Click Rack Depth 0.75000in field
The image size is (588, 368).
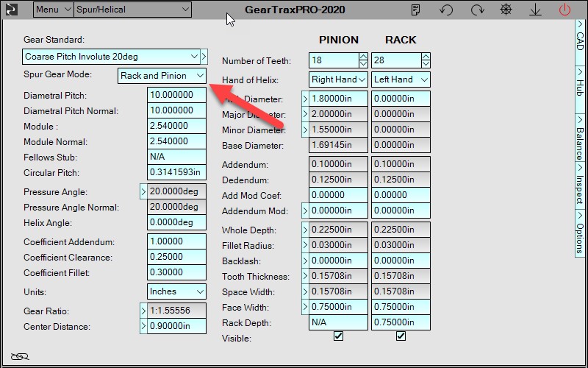click(x=401, y=322)
